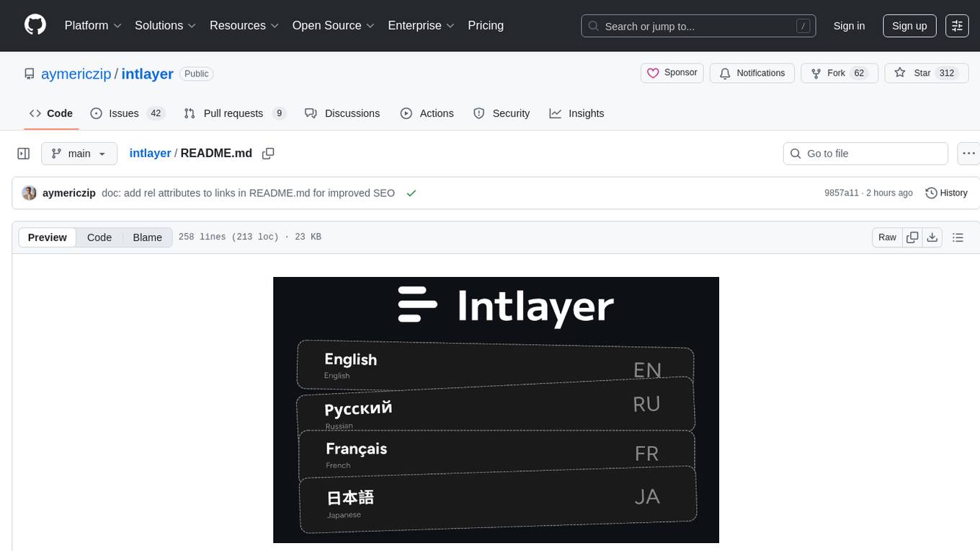
Task: Switch to the Code tab
Action: 51,113
